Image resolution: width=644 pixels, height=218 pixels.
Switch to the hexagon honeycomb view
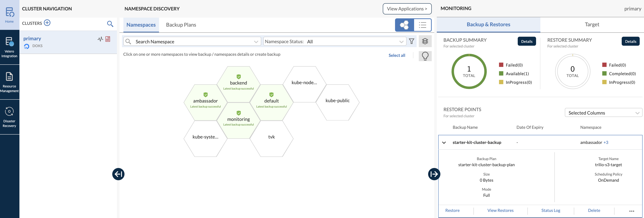405,25
